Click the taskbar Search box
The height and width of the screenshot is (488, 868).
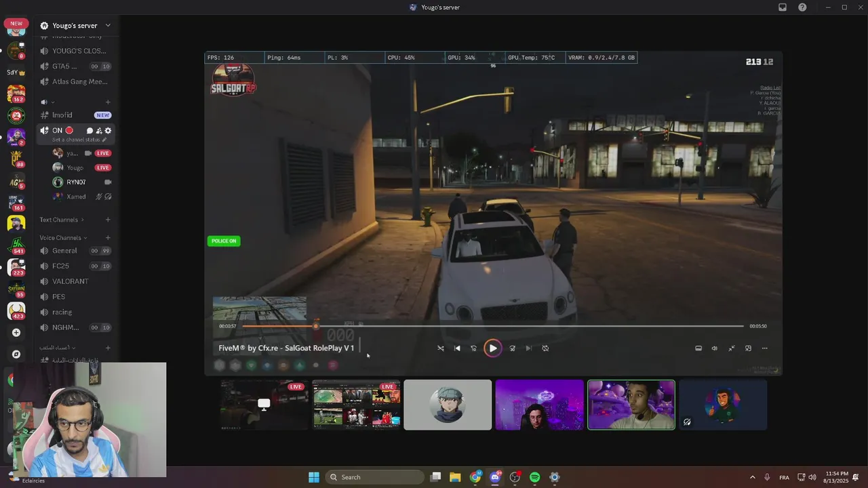click(374, 477)
